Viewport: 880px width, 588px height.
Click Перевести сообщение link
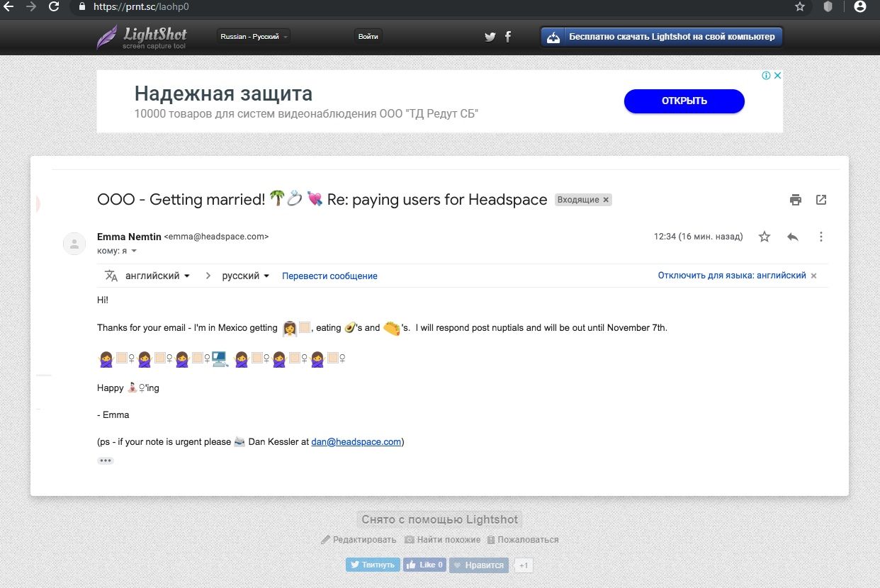pos(329,276)
